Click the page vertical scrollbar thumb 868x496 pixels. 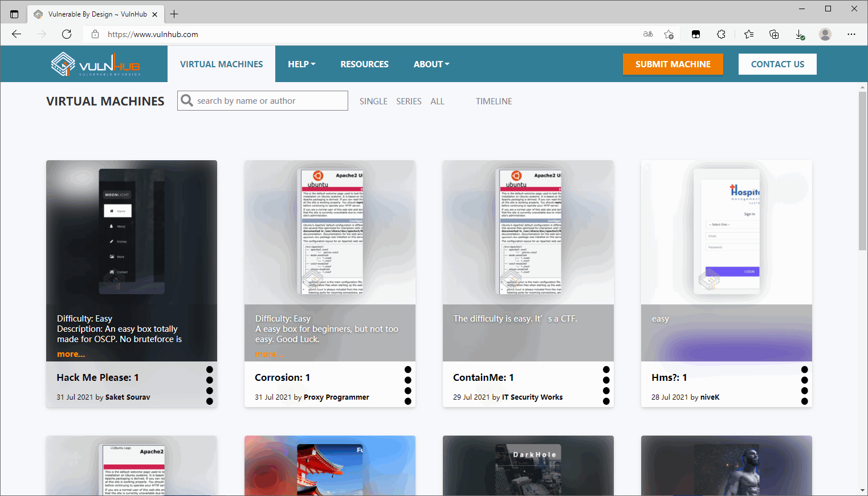863,171
